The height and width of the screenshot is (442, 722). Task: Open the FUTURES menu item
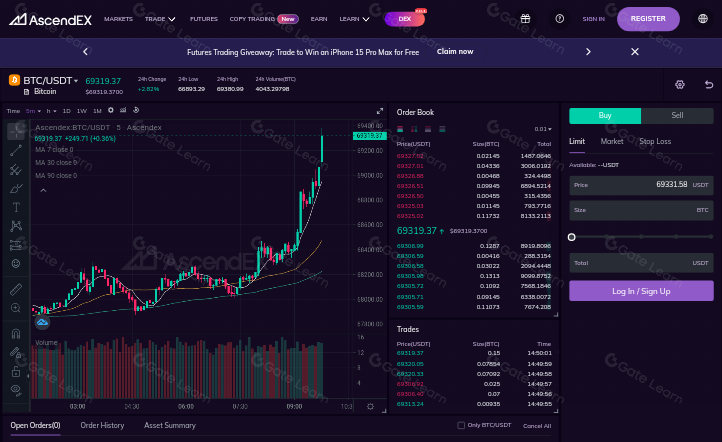204,19
